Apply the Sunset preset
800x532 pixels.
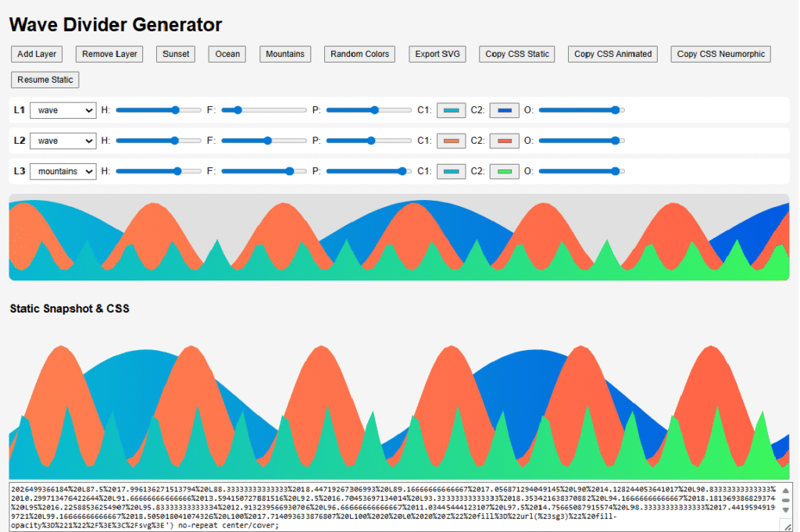pos(175,54)
